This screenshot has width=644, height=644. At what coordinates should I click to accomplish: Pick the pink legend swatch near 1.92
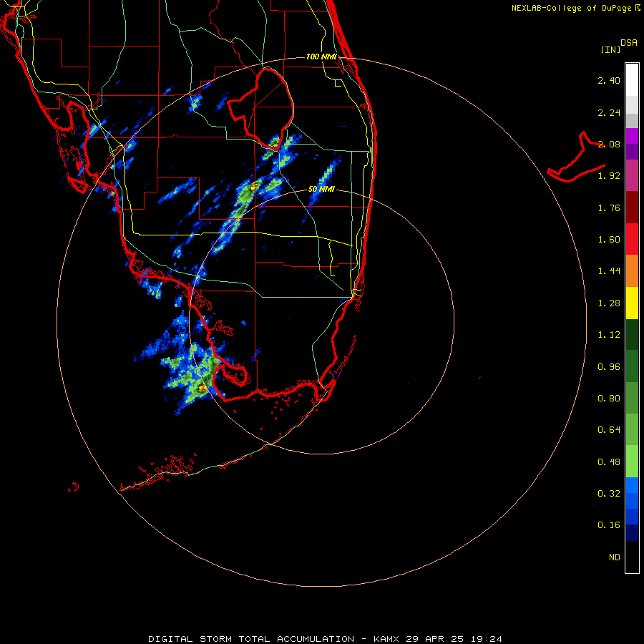632,175
